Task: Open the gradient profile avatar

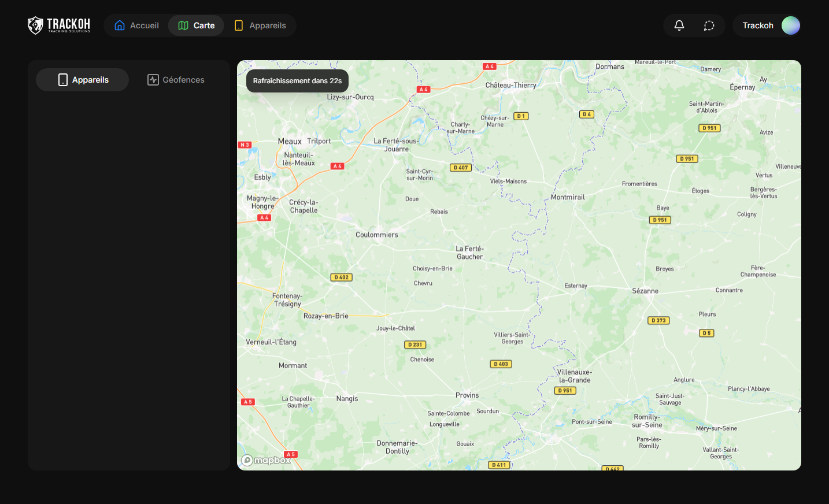Action: point(790,25)
